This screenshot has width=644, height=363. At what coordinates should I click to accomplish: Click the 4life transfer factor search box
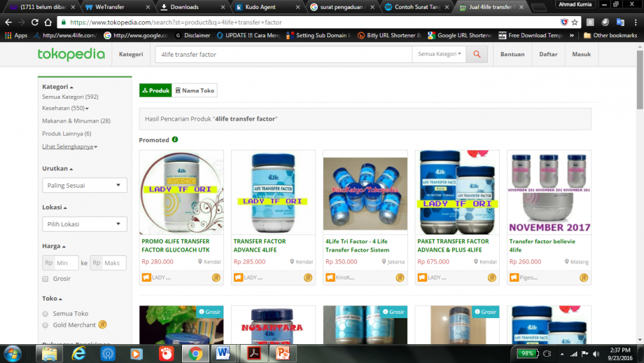283,54
